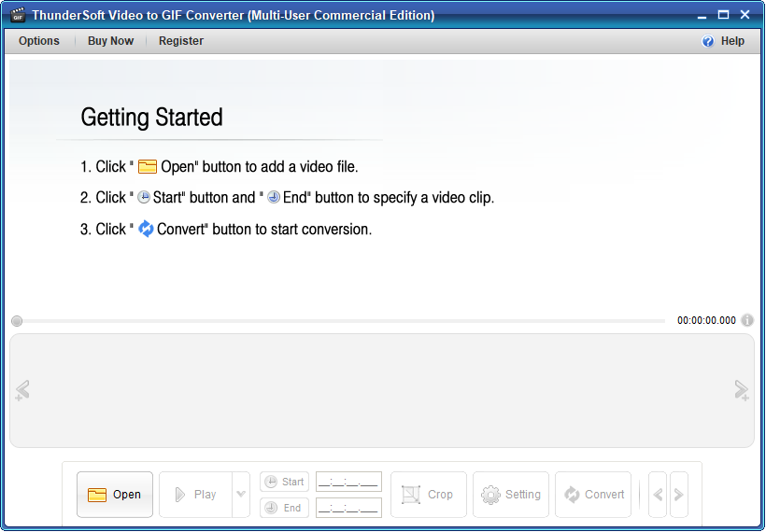Click the 00:00:00.000 timecode text
This screenshot has height=532, width=766.
pyautogui.click(x=706, y=320)
